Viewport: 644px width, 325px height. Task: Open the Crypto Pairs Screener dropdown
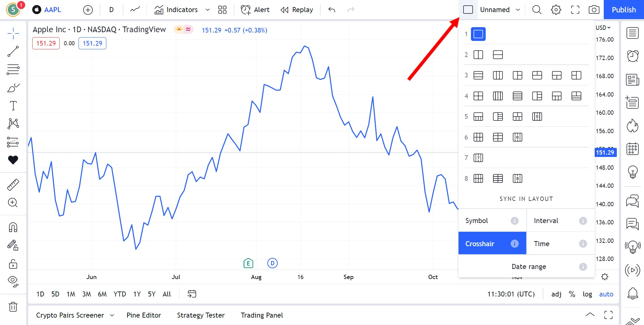(112, 315)
